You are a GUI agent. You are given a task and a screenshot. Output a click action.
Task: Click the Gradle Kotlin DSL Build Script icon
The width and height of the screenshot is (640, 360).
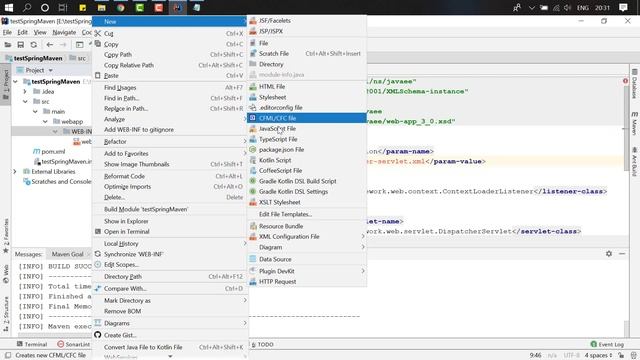[253, 181]
